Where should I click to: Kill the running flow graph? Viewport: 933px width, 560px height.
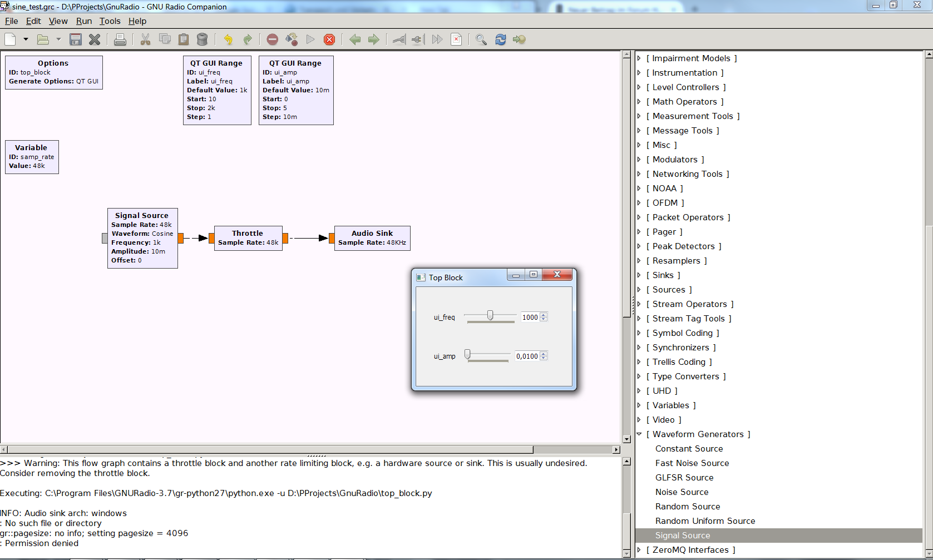pyautogui.click(x=329, y=39)
